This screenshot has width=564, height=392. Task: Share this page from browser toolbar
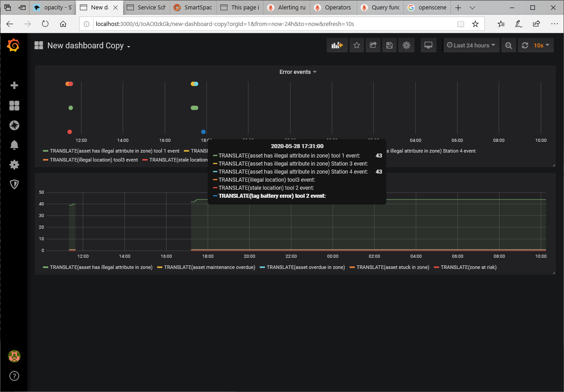(x=536, y=24)
